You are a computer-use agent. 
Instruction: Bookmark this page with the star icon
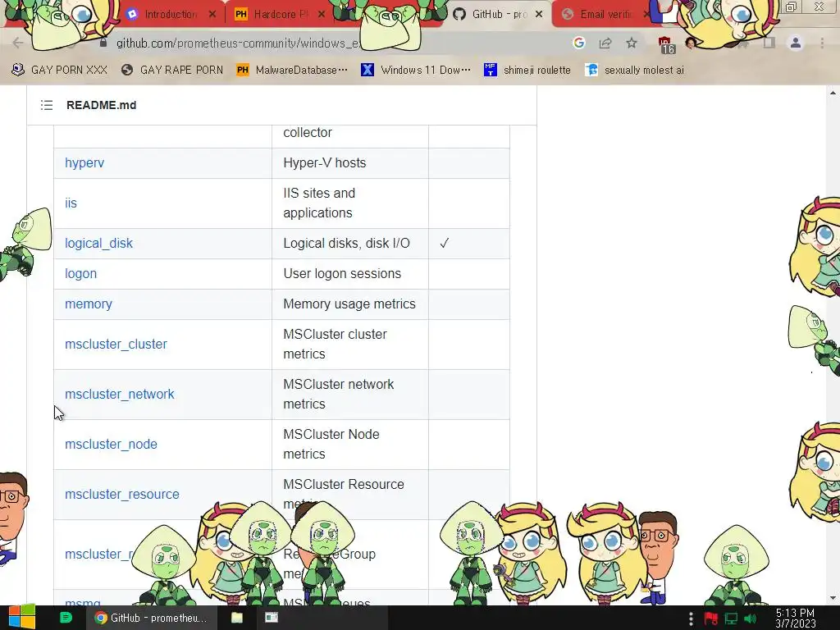[x=632, y=43]
